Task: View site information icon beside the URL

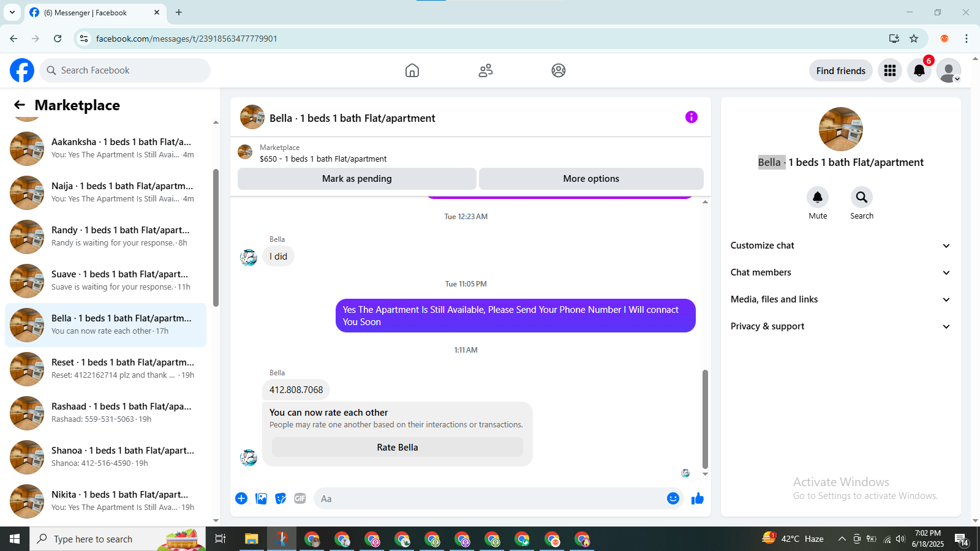Action: pos(84,39)
